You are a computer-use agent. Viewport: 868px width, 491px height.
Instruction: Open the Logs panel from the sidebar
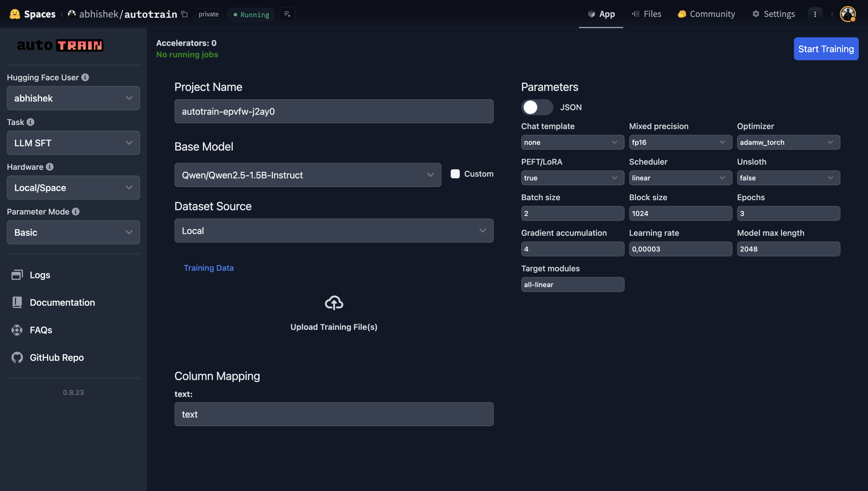pos(40,275)
